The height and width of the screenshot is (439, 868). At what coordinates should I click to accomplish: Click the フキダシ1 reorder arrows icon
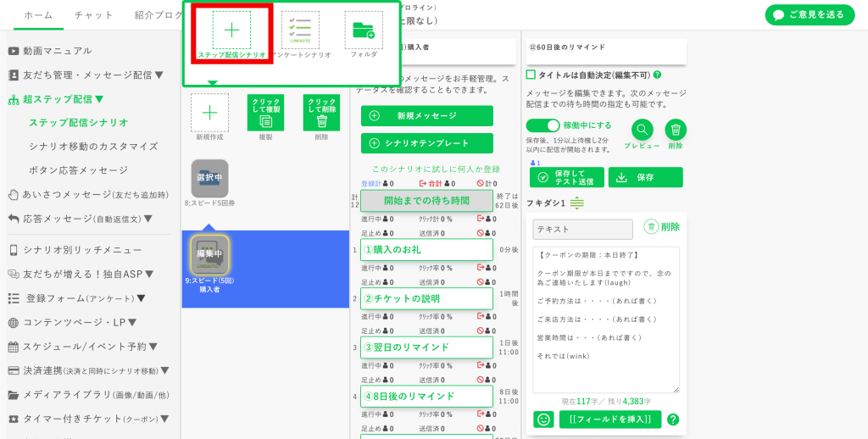coord(576,203)
